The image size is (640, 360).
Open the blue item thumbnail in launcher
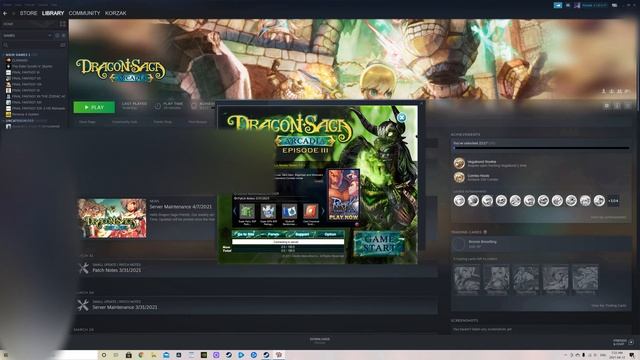coord(289,211)
